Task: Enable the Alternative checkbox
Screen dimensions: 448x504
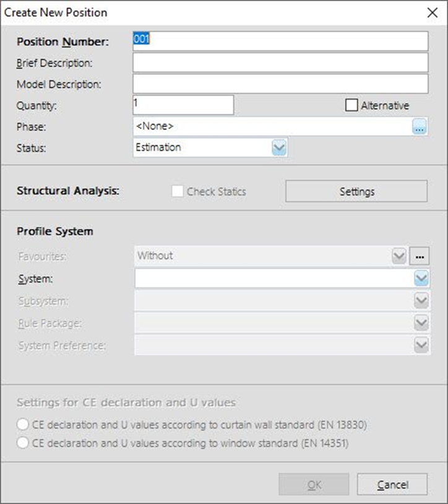Action: (x=351, y=105)
